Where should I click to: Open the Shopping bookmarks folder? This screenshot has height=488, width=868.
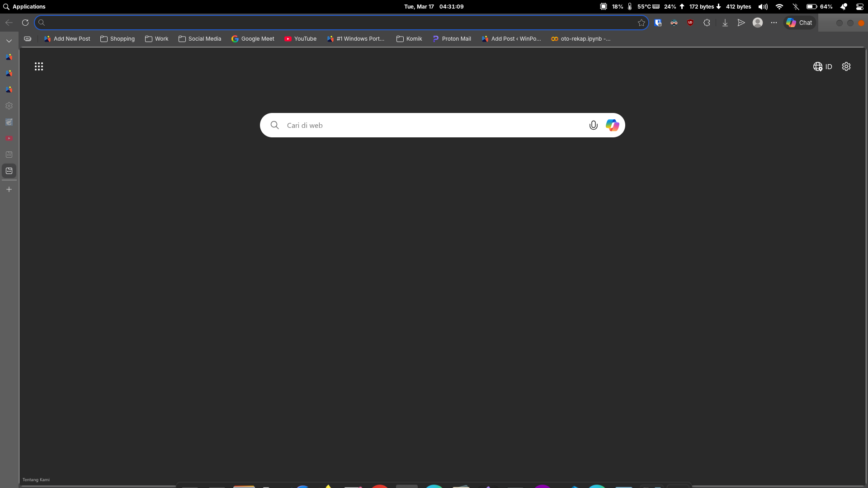tap(118, 39)
